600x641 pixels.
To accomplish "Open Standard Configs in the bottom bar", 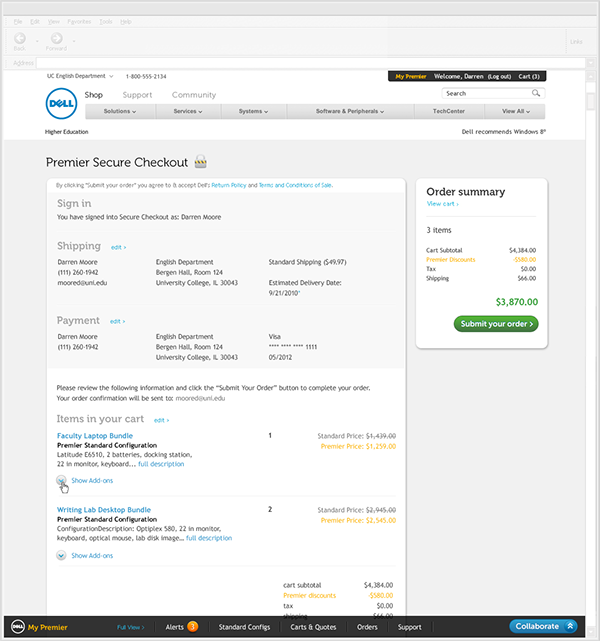I will (244, 627).
